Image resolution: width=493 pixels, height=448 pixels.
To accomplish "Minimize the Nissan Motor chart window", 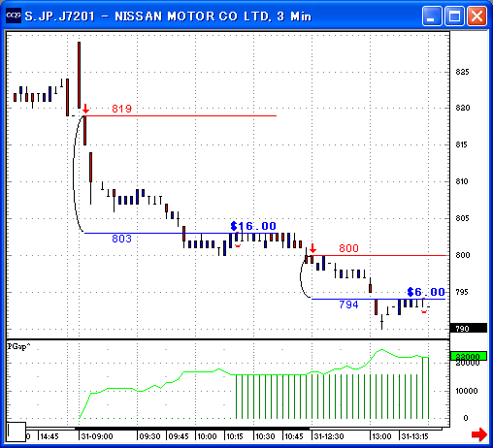I will point(432,16).
